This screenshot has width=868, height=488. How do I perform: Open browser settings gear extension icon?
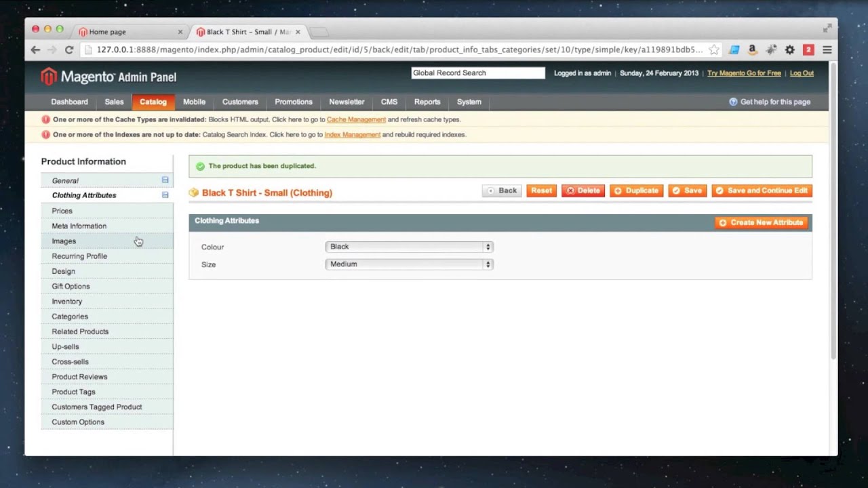790,49
